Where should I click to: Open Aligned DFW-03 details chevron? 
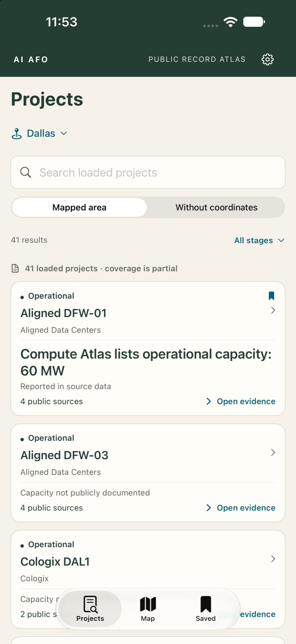click(x=273, y=453)
